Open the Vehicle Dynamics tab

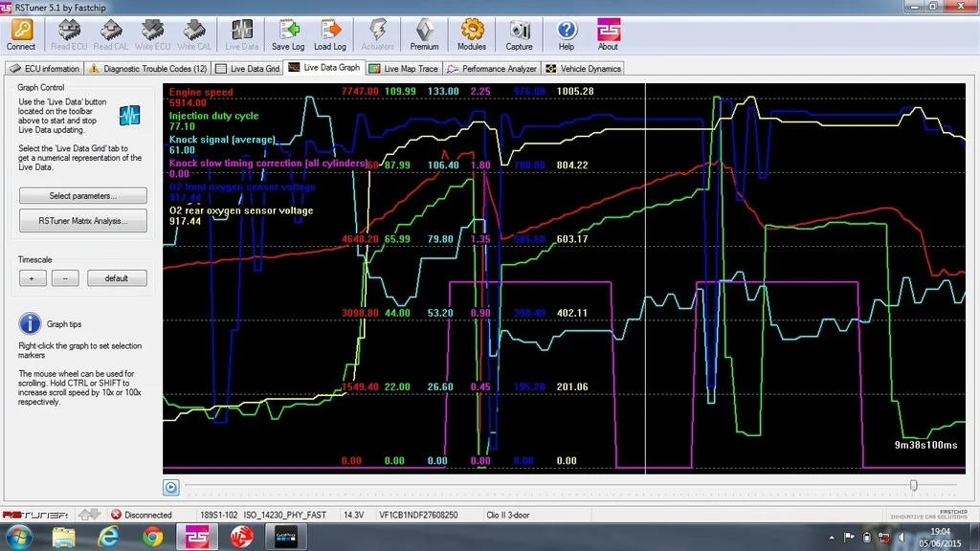coord(583,69)
